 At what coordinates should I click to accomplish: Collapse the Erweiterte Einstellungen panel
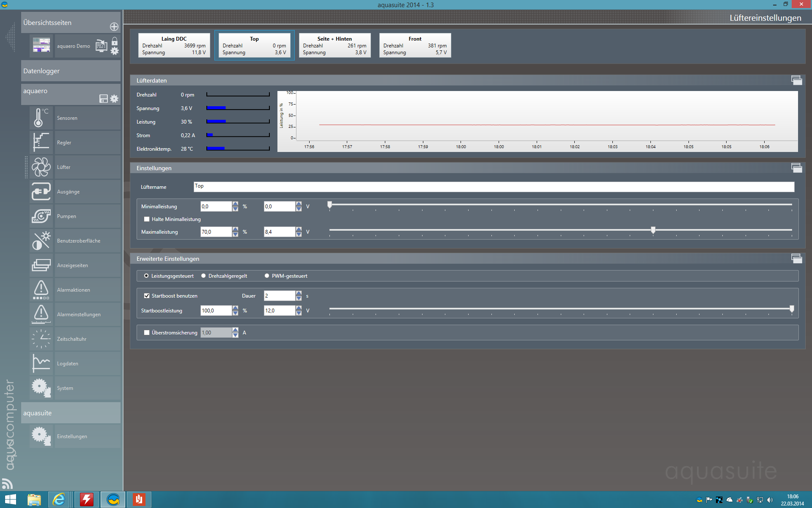tap(796, 259)
